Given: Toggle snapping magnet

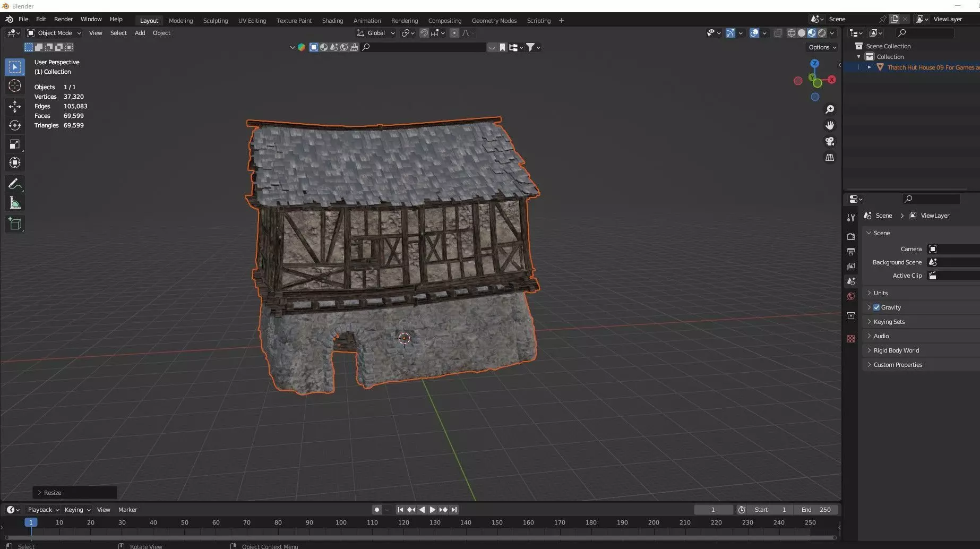Looking at the screenshot, I should pos(424,33).
